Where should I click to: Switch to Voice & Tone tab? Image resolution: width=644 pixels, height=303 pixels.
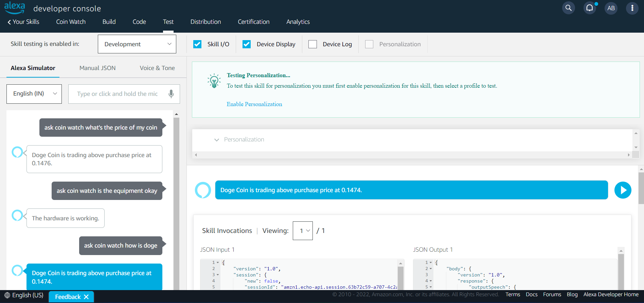click(157, 68)
